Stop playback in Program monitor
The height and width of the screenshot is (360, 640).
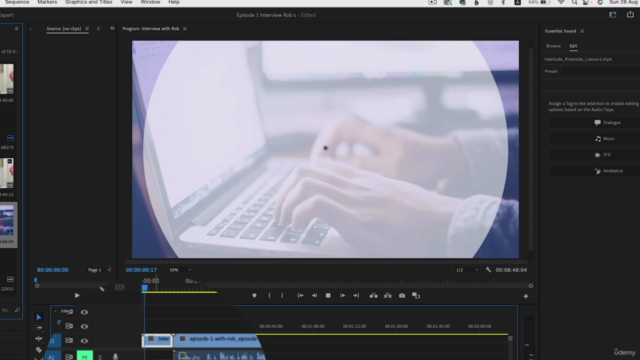coord(328,296)
